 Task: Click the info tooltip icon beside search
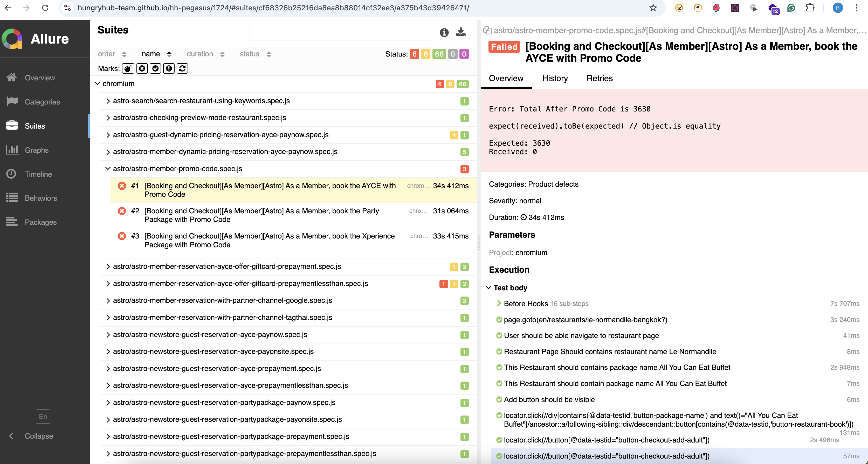(444, 32)
